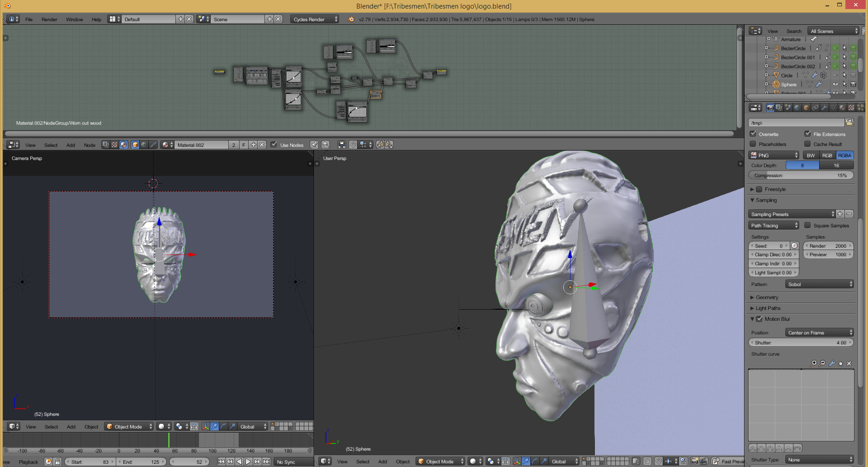Open the Modifiers properties tab (wrench icon)
Viewport: 868px width, 467px height.
(x=824, y=108)
